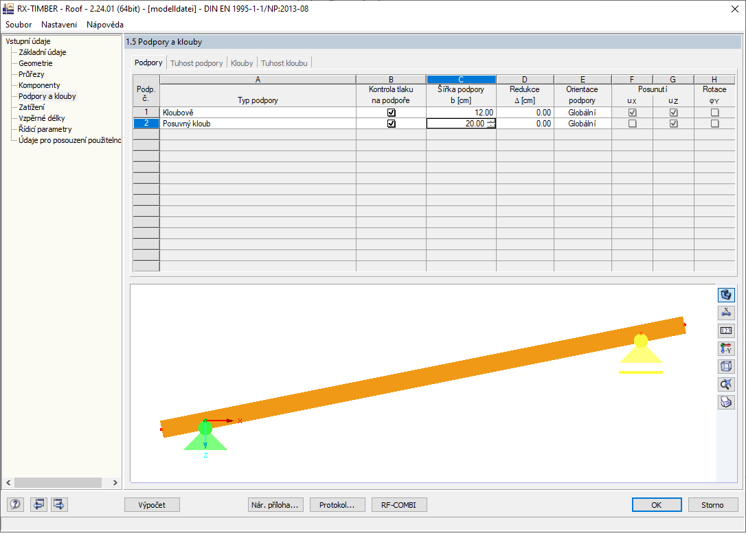Toggle uz displacement checkbox for support 2

(x=673, y=124)
